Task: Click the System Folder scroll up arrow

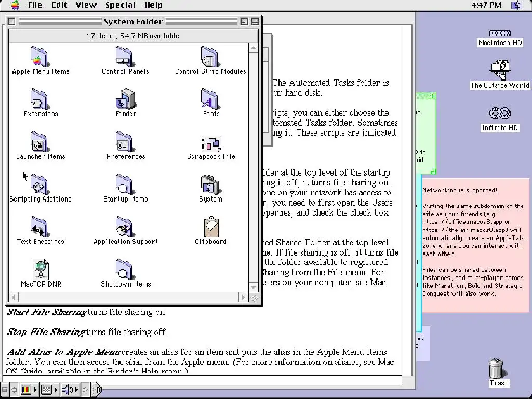Action: click(x=254, y=48)
